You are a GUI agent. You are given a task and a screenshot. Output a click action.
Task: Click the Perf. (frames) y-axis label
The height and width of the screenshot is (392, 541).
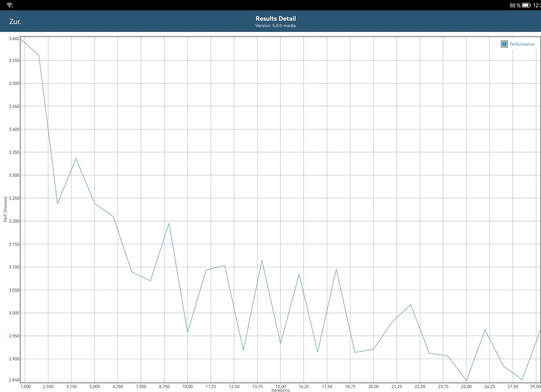point(5,209)
